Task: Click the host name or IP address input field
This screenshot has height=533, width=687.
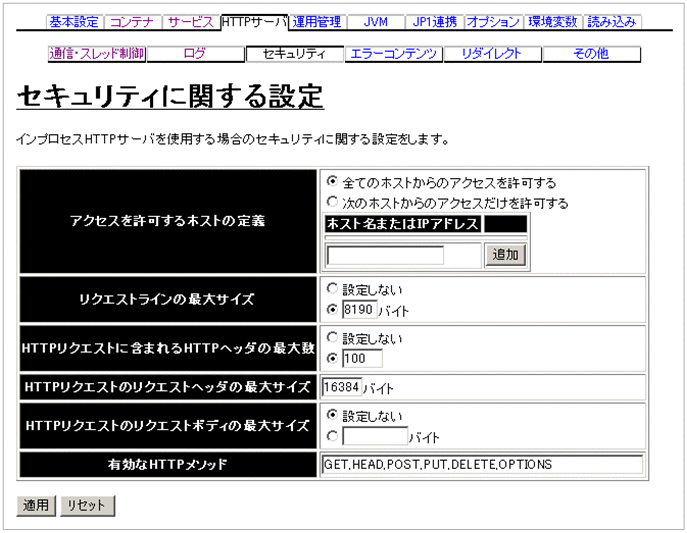Action: [x=385, y=255]
